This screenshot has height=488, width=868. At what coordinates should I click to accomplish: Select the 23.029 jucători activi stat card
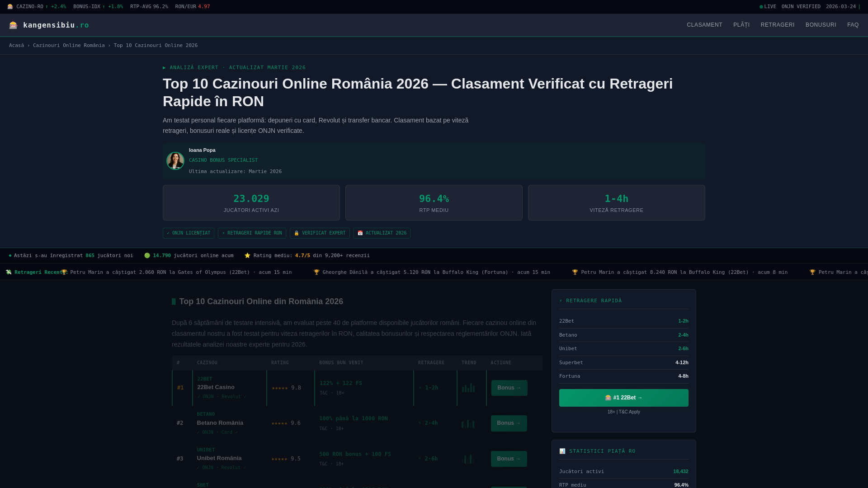[251, 202]
